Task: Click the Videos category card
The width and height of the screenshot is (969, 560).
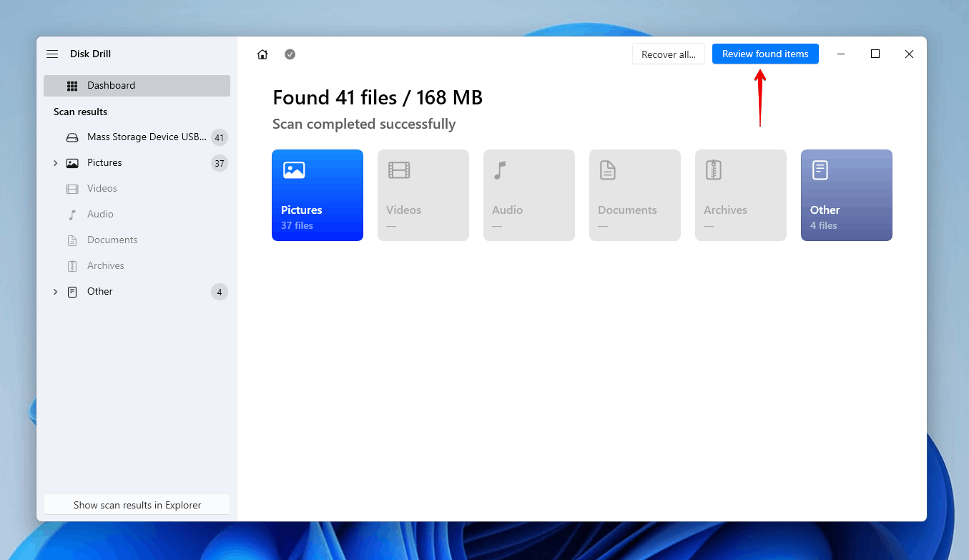Action: [x=423, y=195]
